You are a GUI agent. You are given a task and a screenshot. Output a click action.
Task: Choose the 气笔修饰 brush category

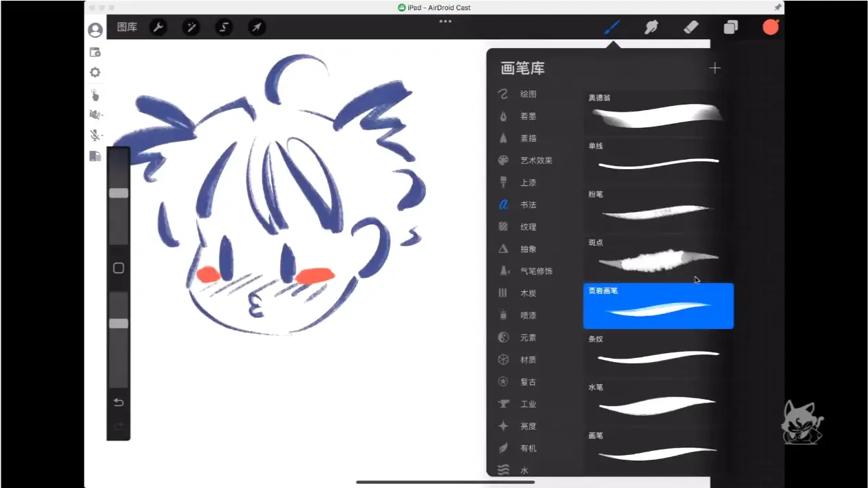point(536,271)
